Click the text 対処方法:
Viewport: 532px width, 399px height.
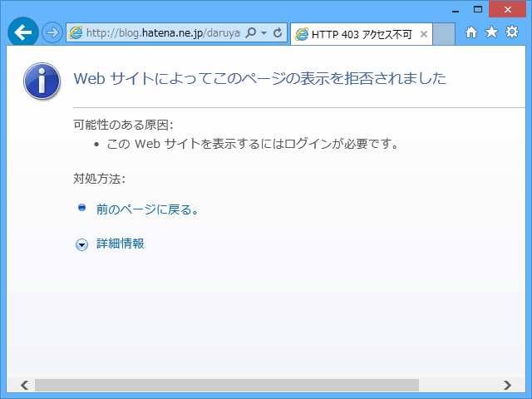(100, 179)
